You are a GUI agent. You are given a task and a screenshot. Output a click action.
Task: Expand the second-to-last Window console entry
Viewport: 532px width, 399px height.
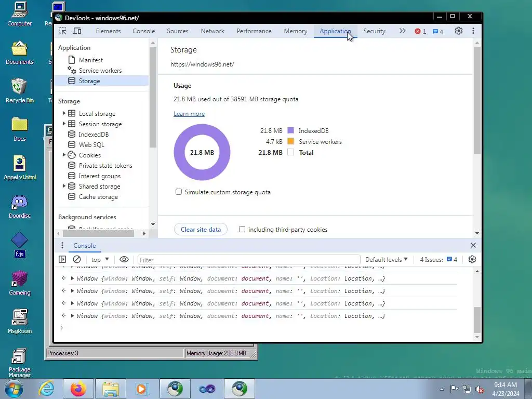point(72,303)
